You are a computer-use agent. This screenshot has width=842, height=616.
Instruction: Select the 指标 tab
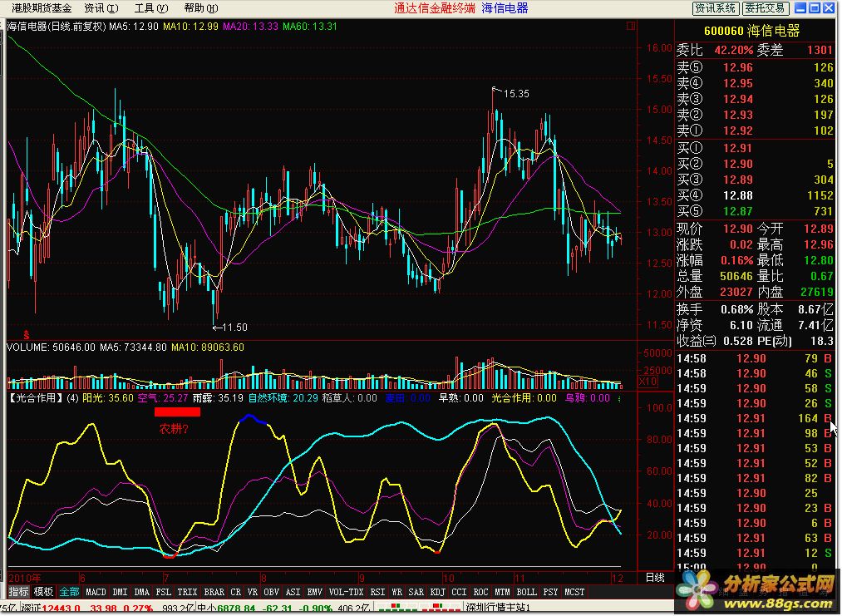pyautogui.click(x=18, y=592)
